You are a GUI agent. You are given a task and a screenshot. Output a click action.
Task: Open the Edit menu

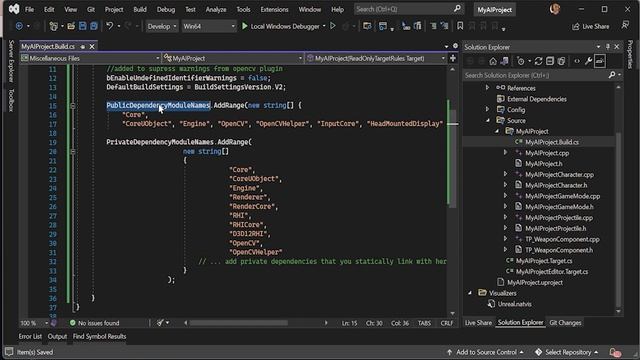tap(49, 9)
